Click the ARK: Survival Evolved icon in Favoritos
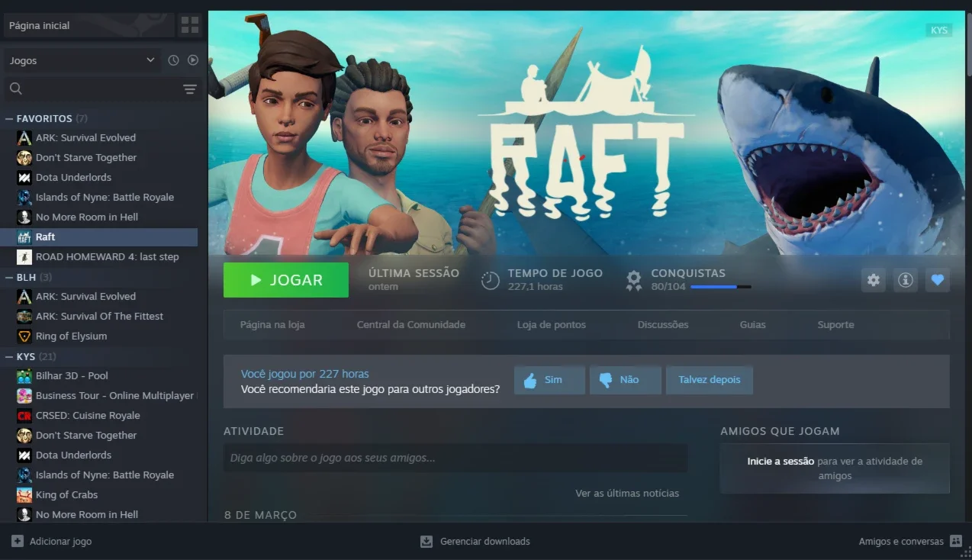This screenshot has width=972, height=560. click(24, 138)
